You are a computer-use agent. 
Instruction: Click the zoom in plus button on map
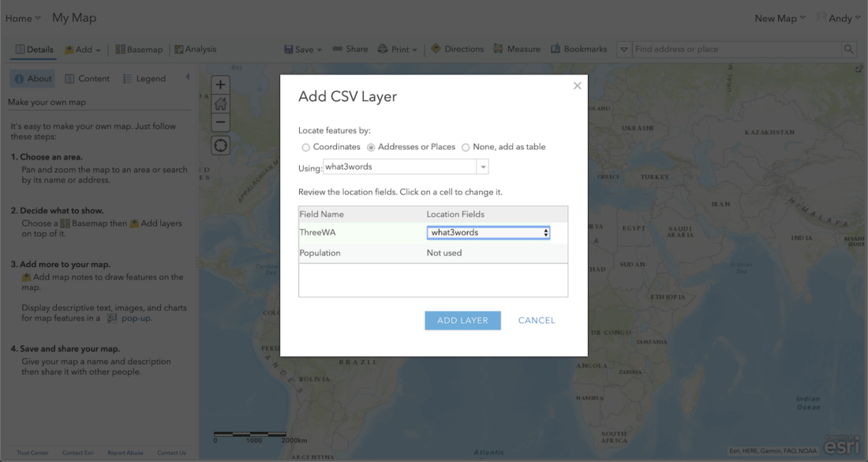pos(220,85)
